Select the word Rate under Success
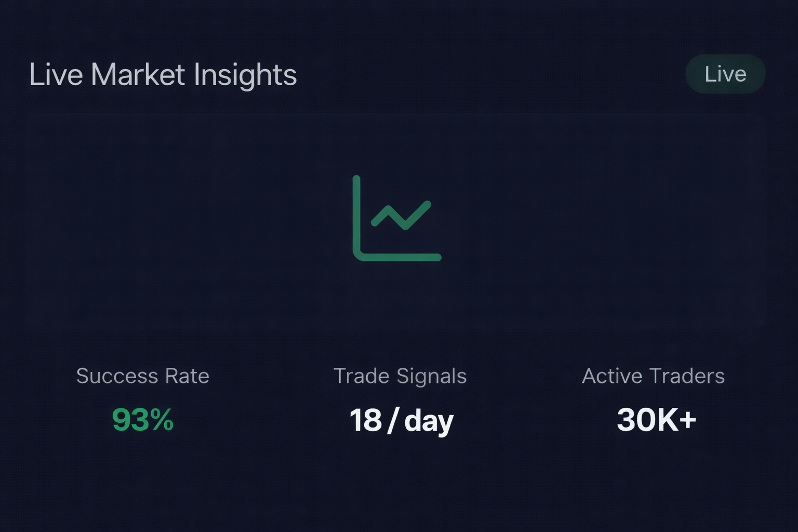798x532 pixels. click(x=187, y=376)
